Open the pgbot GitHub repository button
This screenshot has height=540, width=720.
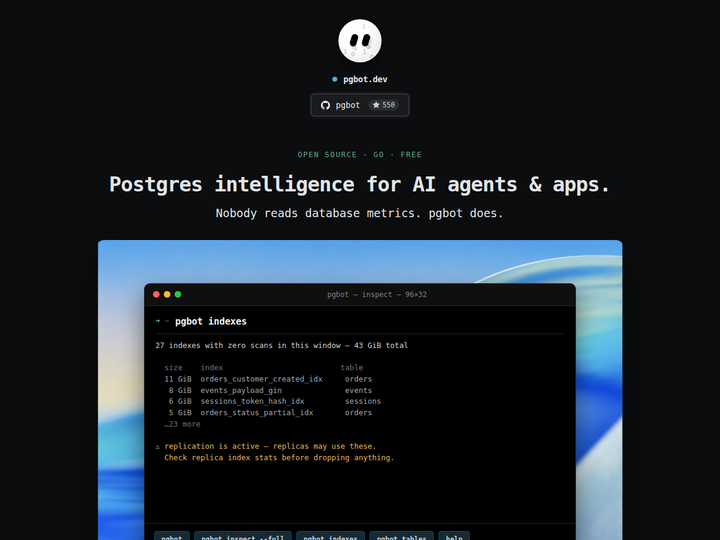coord(360,105)
